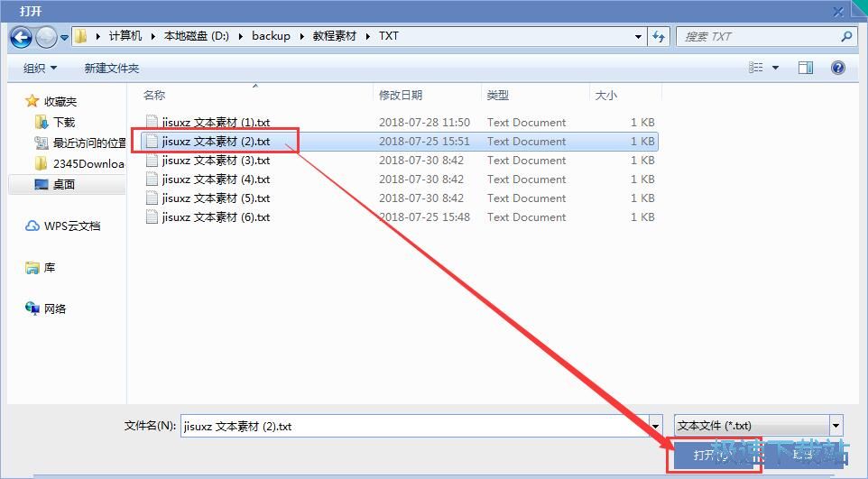Toggle the preview pane icon
Image resolution: width=868 pixels, height=479 pixels.
[806, 68]
